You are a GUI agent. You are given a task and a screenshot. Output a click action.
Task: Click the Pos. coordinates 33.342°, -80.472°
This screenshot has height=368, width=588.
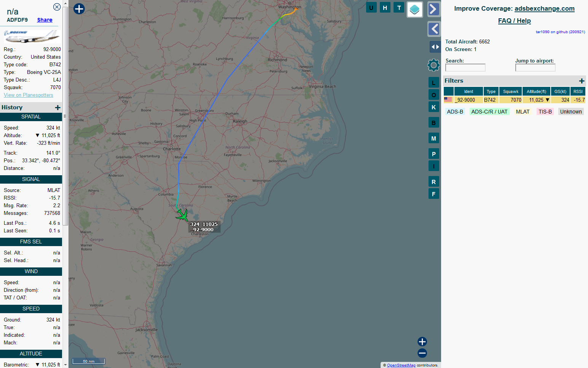pos(41,161)
